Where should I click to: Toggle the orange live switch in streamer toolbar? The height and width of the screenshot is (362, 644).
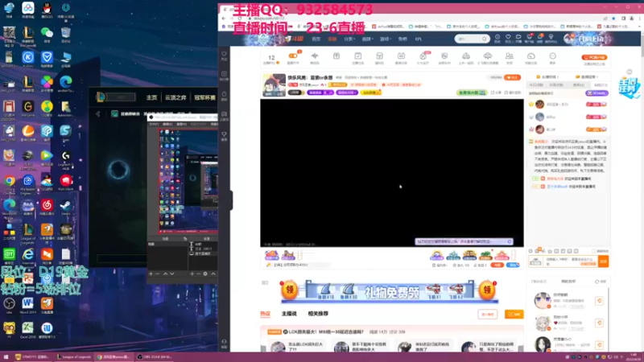click(293, 56)
